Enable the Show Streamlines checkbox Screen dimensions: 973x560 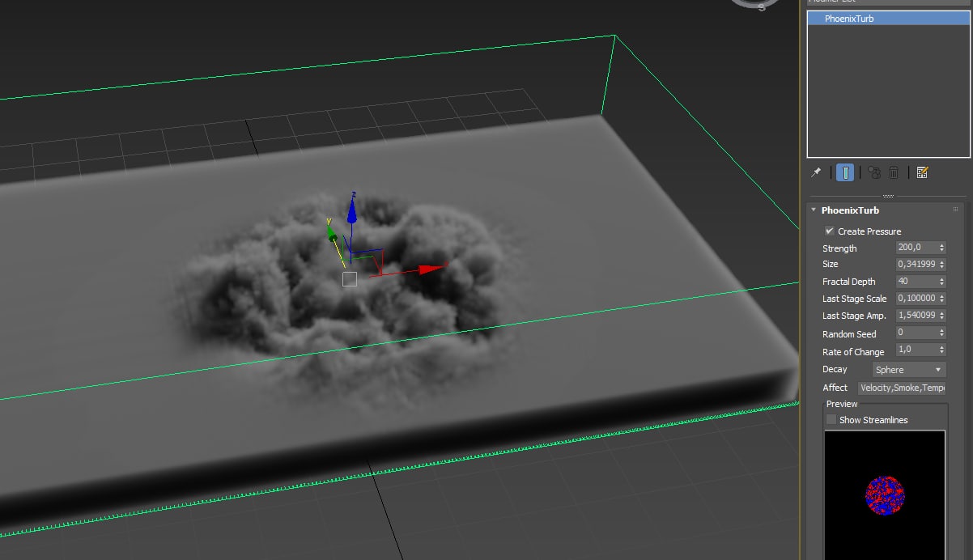click(x=831, y=419)
